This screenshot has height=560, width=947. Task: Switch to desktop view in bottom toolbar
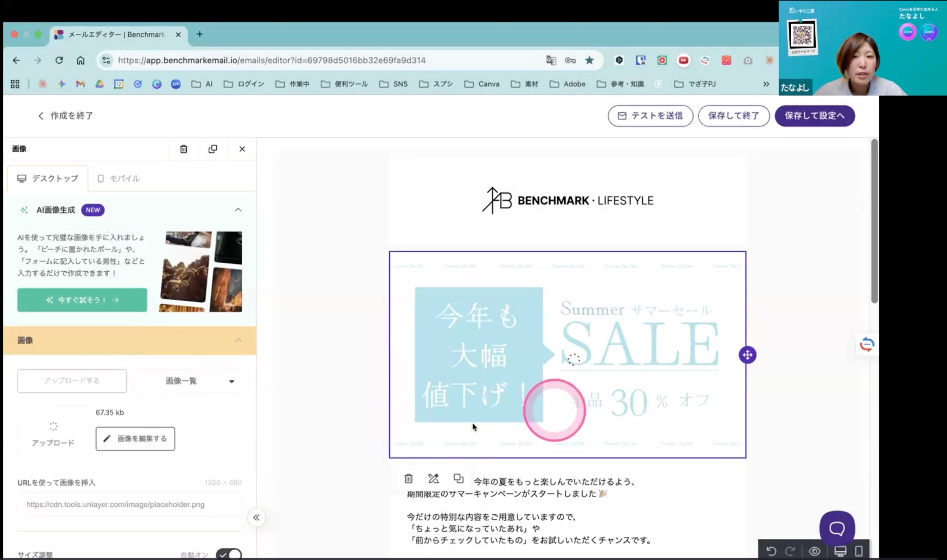pos(840,551)
